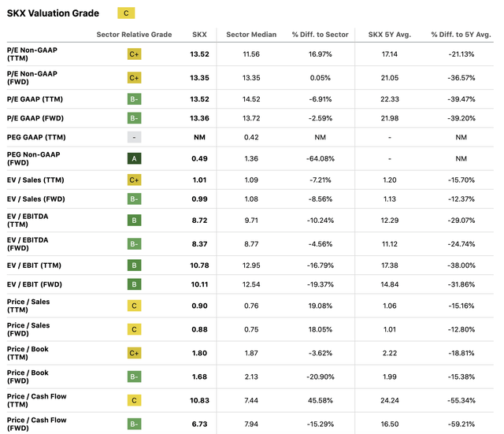Viewport: 504px width, 434px height.
Task: Open the Price / Book (FWD) metric label
Action: click(x=28, y=377)
